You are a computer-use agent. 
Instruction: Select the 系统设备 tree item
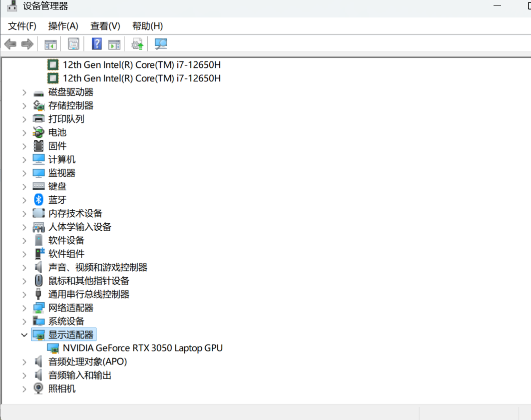tap(66, 321)
